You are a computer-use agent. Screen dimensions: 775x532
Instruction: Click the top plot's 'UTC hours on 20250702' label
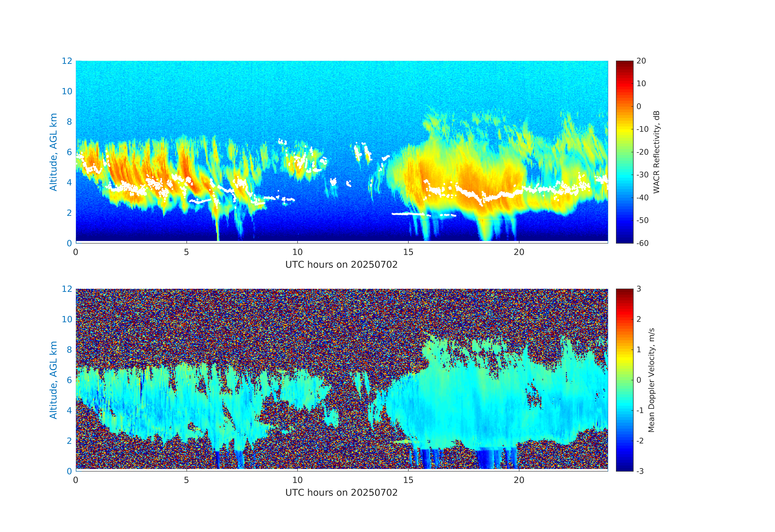tap(341, 265)
